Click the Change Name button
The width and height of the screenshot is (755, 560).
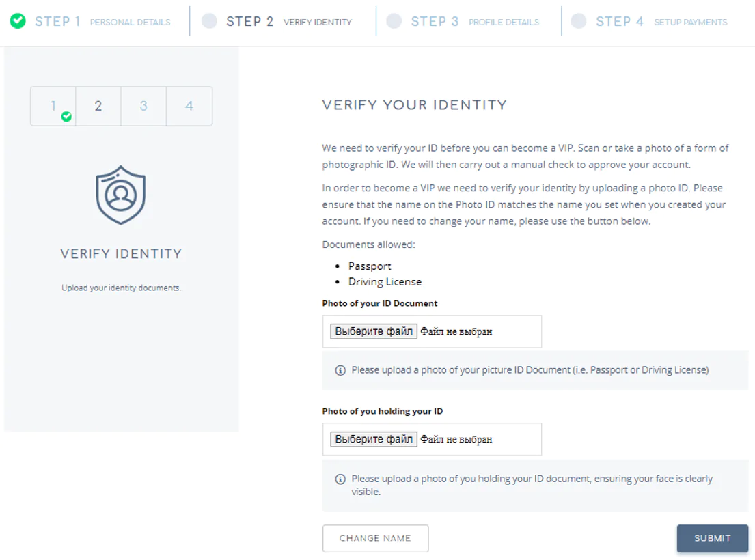click(x=376, y=538)
